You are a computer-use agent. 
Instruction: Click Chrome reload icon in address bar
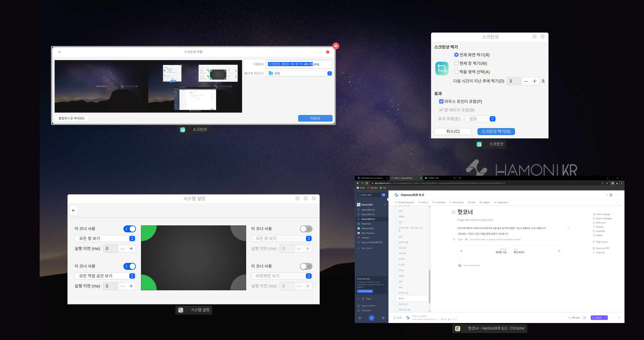pos(367,183)
